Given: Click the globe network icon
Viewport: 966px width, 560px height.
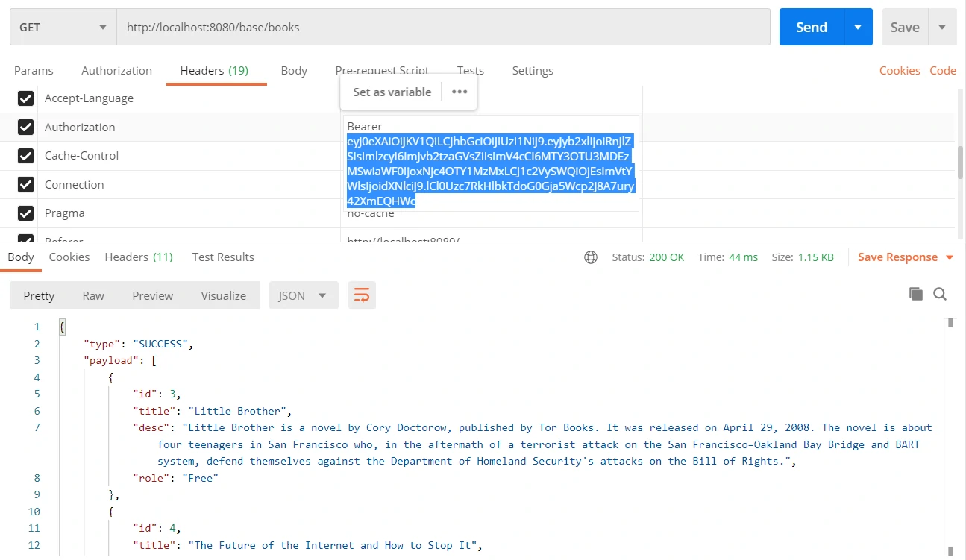Looking at the screenshot, I should point(591,257).
